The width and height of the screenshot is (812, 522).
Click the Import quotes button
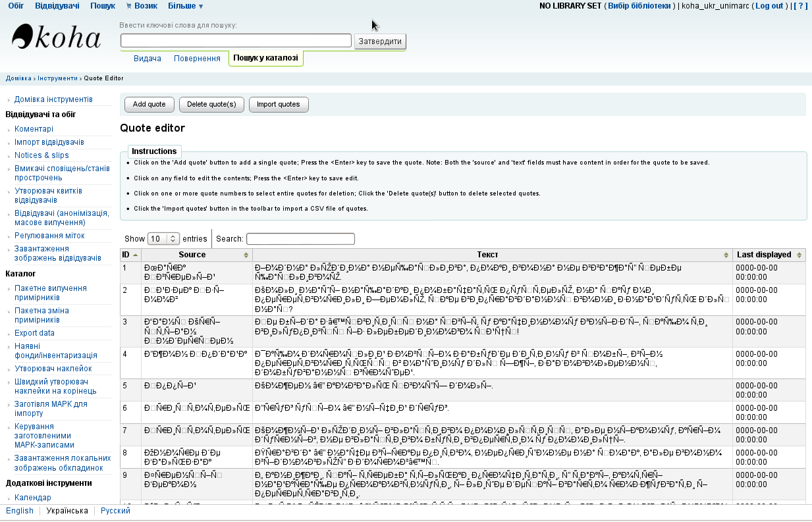pos(278,104)
